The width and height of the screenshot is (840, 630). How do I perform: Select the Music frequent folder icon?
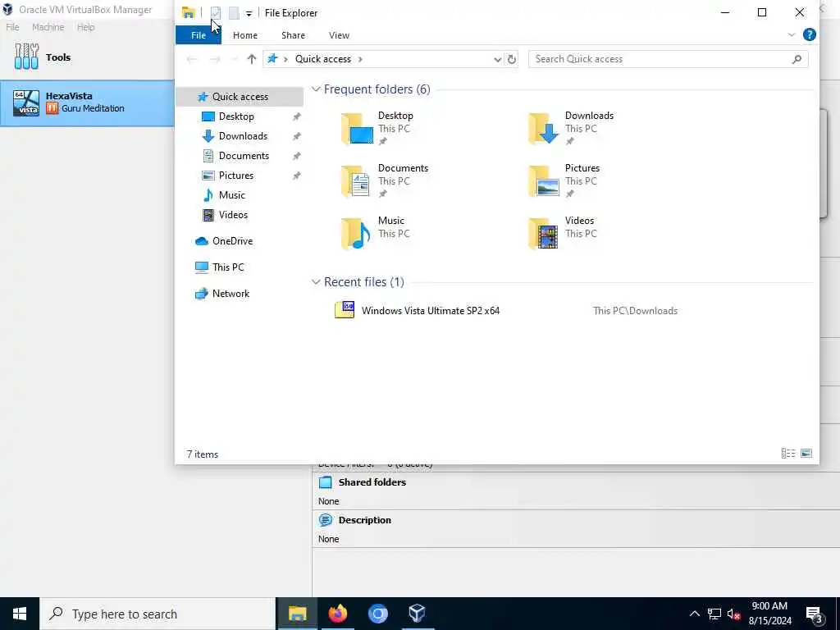357,234
